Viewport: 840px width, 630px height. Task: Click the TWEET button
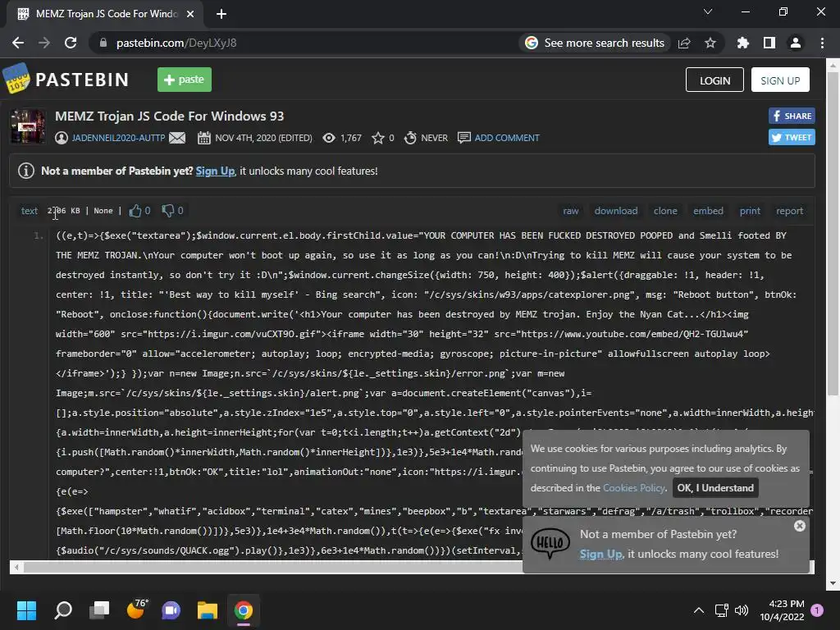pos(792,137)
